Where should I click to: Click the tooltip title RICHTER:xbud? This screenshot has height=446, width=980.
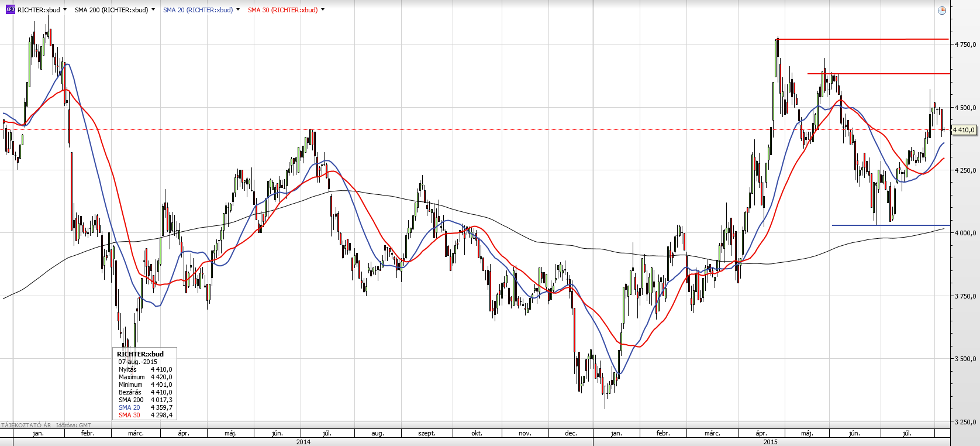tap(140, 354)
